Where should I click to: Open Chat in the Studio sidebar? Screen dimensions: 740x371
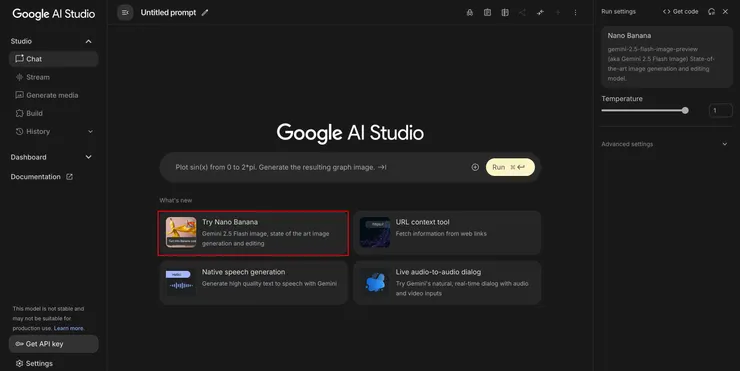tap(53, 59)
